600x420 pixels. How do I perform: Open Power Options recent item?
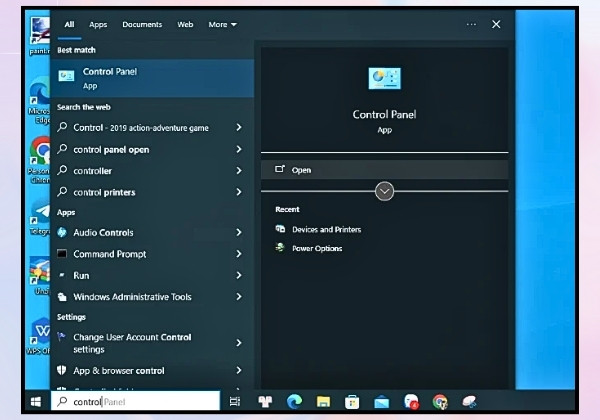pos(309,248)
